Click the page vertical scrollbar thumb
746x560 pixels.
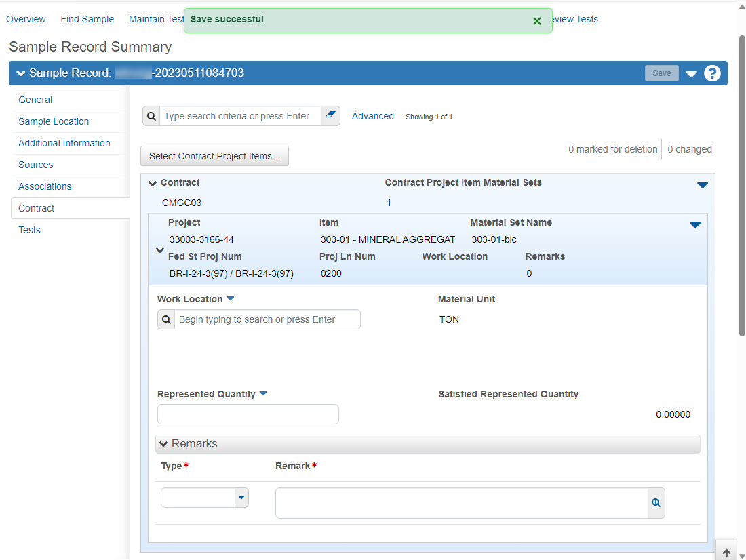point(742,186)
